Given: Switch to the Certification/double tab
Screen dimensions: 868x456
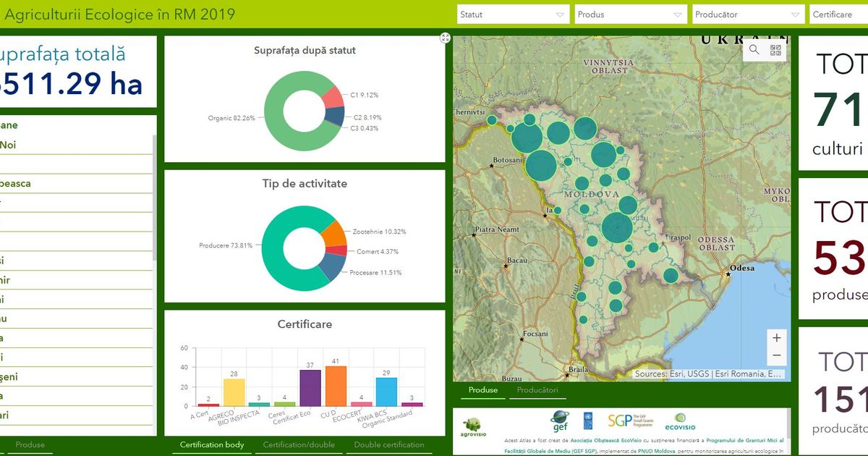Looking at the screenshot, I should click(x=299, y=444).
